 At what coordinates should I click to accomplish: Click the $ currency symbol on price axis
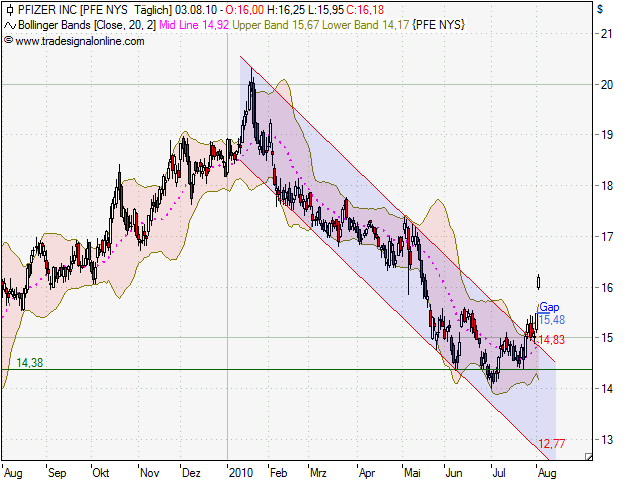tap(600, 9)
